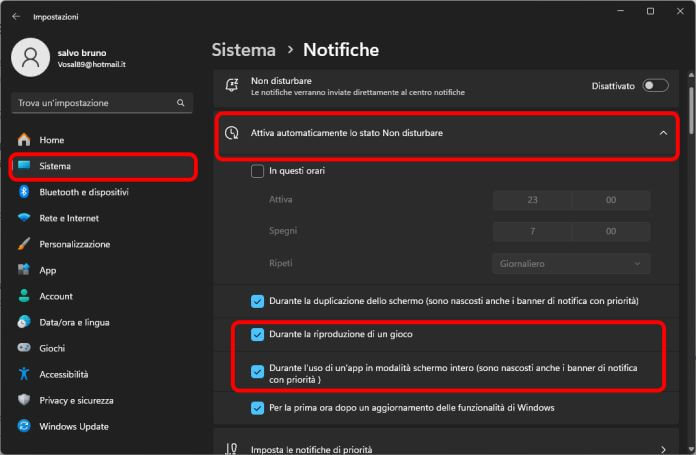Maximize the Impostazioni window
This screenshot has width=696, height=455.
pos(650,11)
